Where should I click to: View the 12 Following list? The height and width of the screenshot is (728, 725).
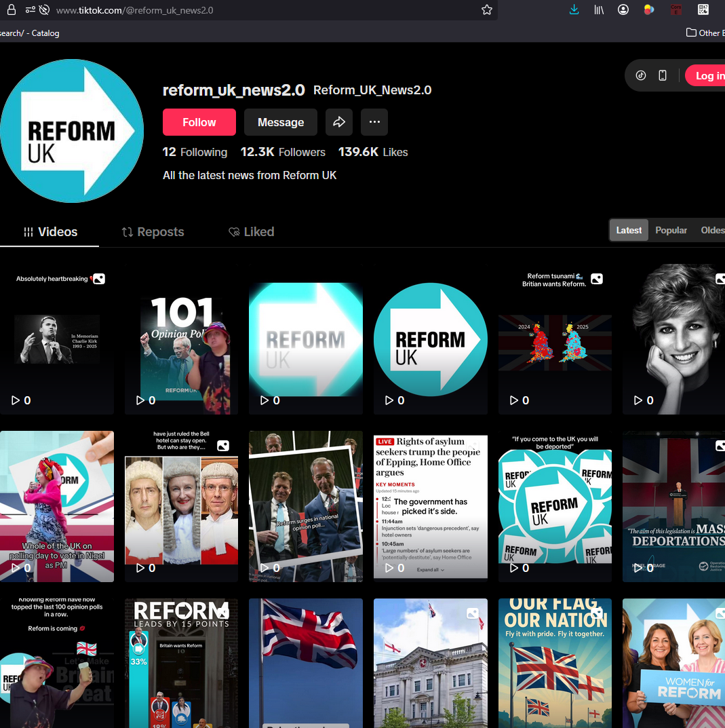coord(195,152)
